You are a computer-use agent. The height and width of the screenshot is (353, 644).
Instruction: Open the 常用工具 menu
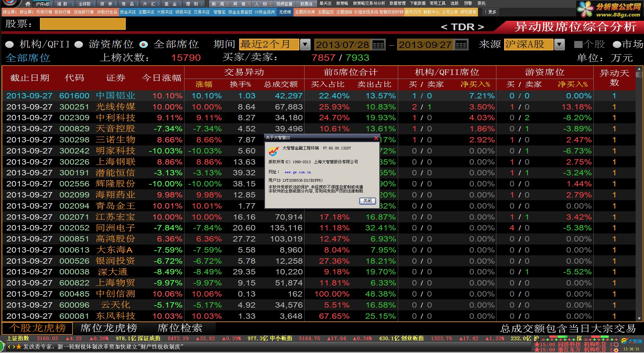438,3
